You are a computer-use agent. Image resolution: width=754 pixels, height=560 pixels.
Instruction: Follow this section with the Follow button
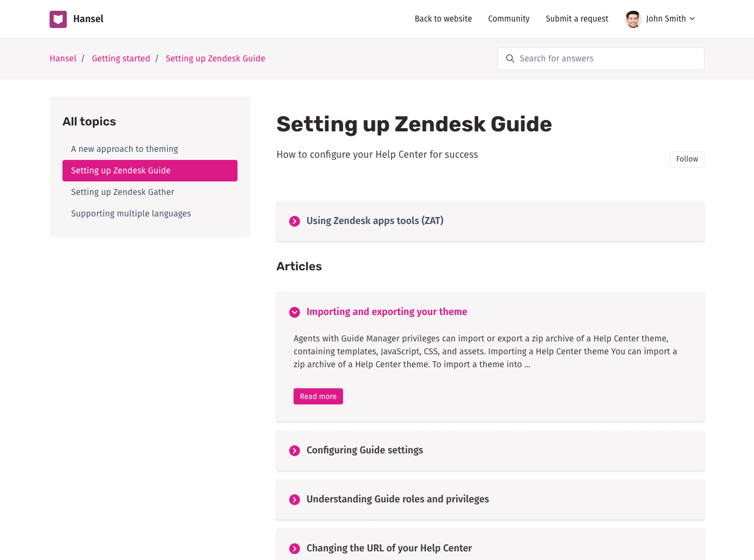pyautogui.click(x=687, y=159)
